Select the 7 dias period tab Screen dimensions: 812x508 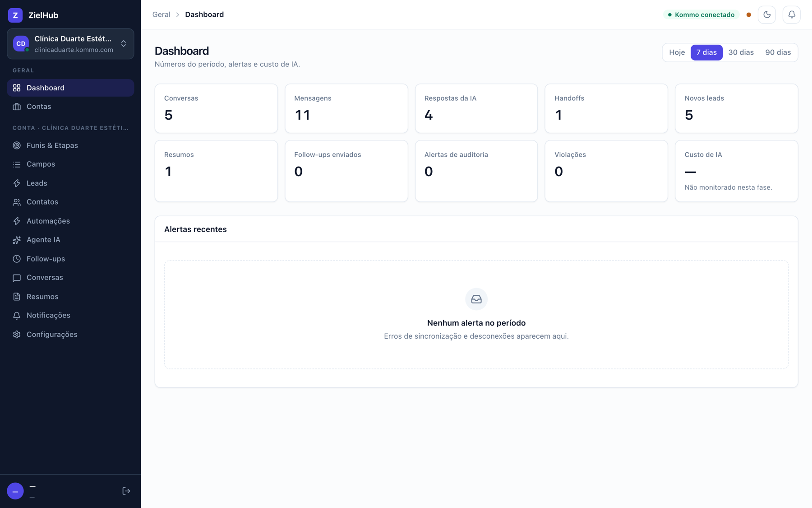point(706,52)
